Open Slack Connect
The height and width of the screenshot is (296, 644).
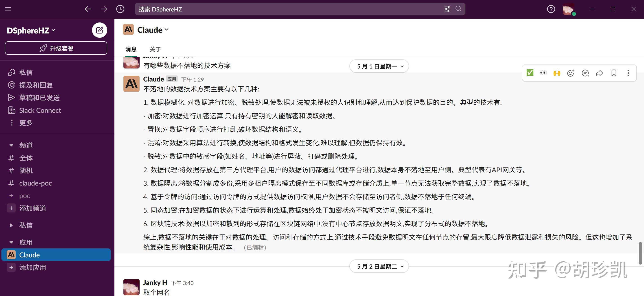pos(34,110)
